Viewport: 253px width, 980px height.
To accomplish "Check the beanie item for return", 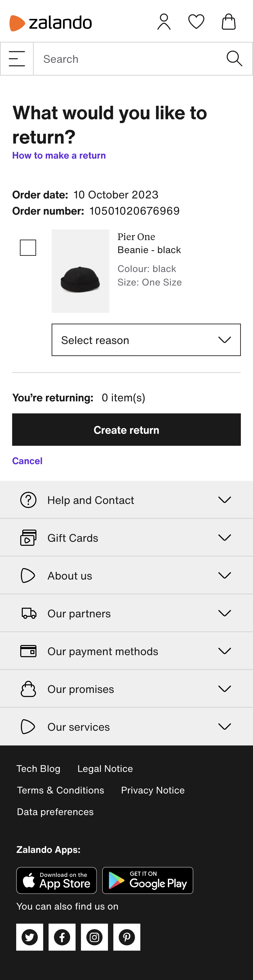I will (x=27, y=247).
